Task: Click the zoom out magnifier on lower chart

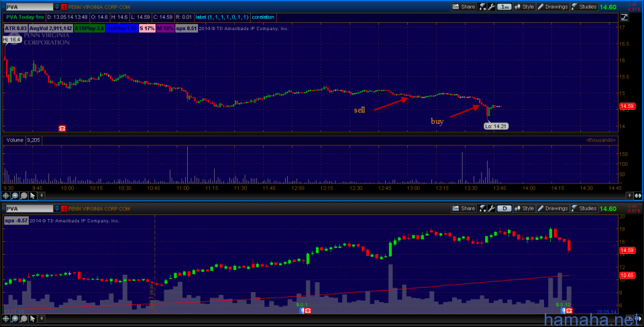Action: coord(24,319)
